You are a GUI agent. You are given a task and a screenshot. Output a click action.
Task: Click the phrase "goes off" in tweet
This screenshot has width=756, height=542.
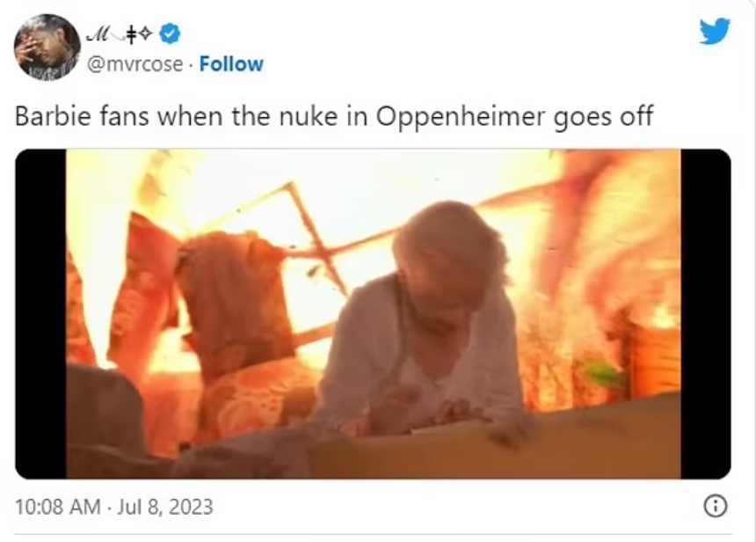tap(603, 117)
